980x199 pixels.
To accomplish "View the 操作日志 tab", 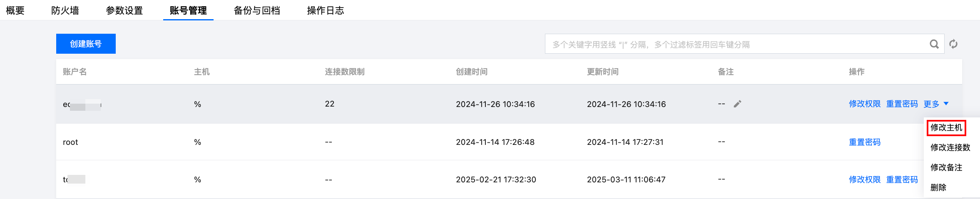I will click(326, 10).
